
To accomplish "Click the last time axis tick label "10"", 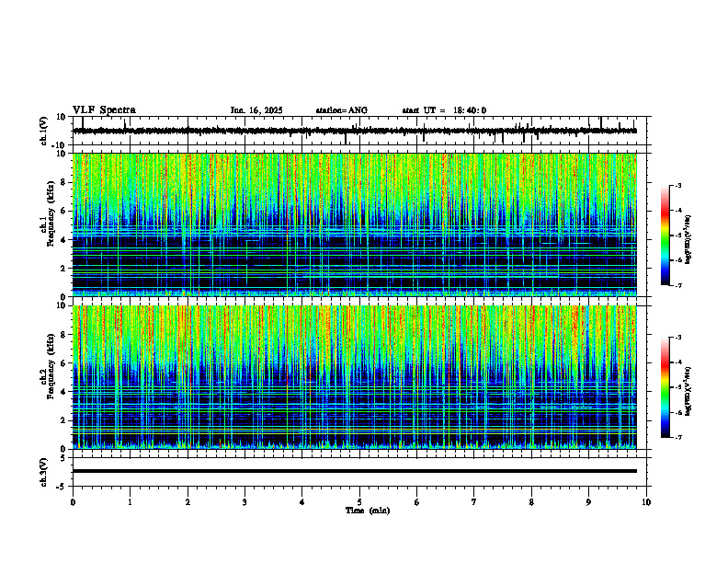I will (x=646, y=502).
